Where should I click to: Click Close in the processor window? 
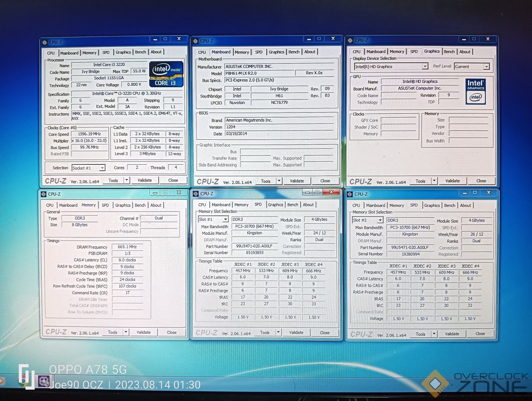[173, 180]
